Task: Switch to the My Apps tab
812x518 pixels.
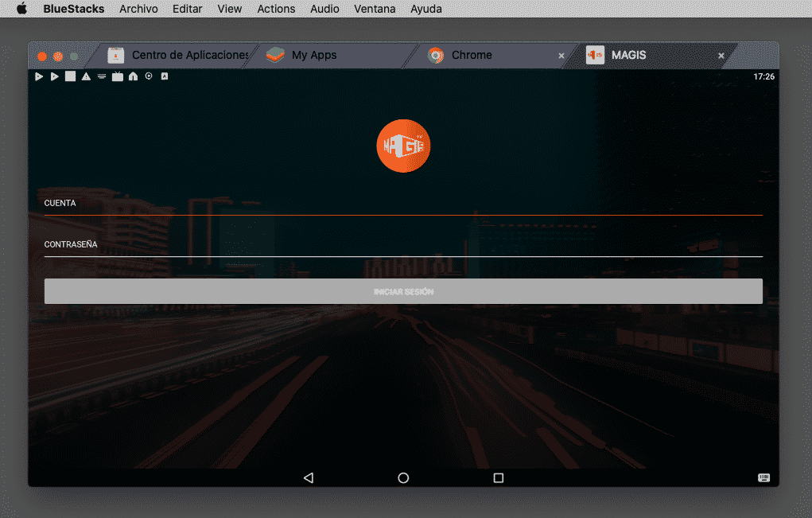Action: coord(314,56)
